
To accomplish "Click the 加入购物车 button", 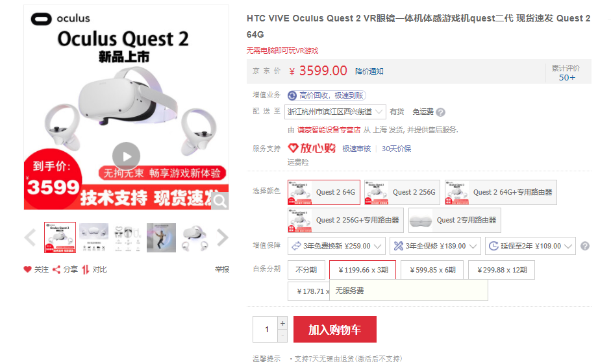I will tap(335, 330).
